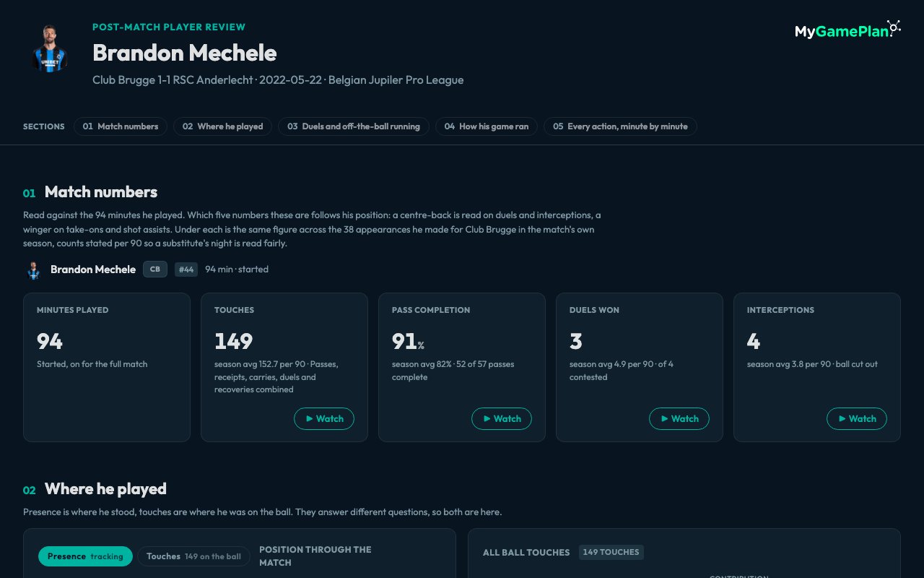
Task: Click the Touches value 149
Action: (233, 341)
